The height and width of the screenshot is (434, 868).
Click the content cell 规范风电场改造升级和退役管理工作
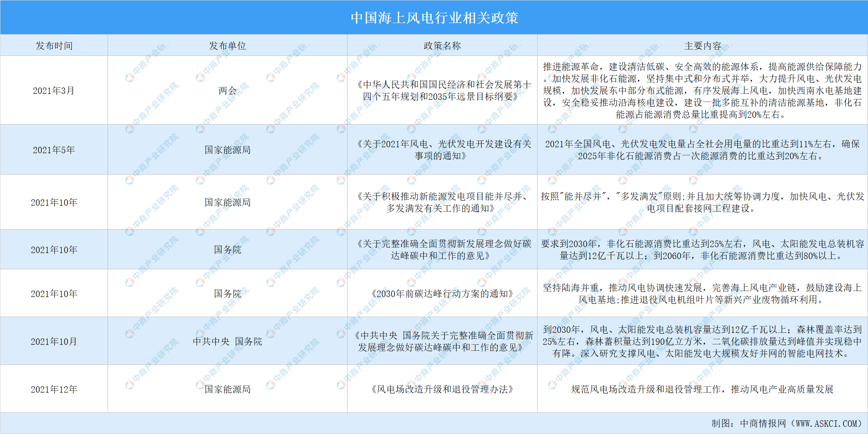pos(703,389)
